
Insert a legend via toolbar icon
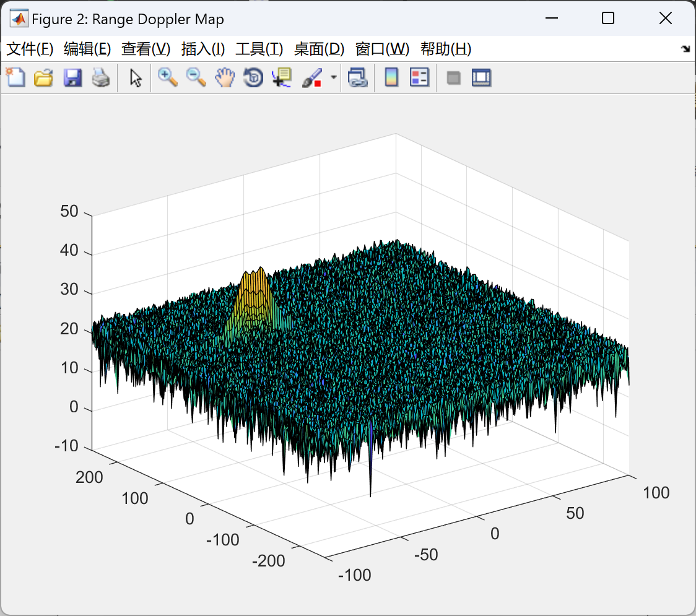(419, 77)
